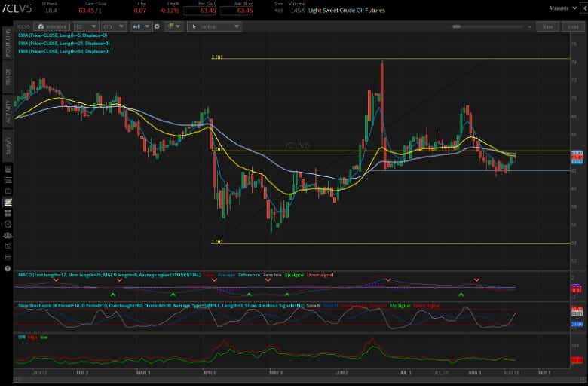Open the ACTIVITY side tab

8,112
